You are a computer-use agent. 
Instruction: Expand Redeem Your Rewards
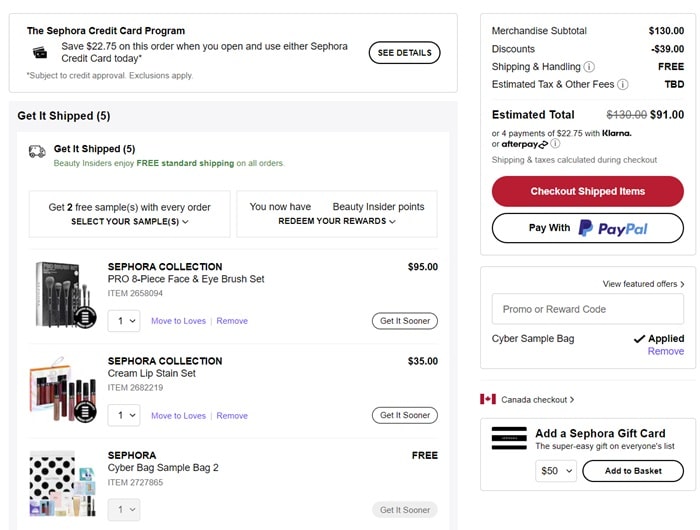pos(337,221)
